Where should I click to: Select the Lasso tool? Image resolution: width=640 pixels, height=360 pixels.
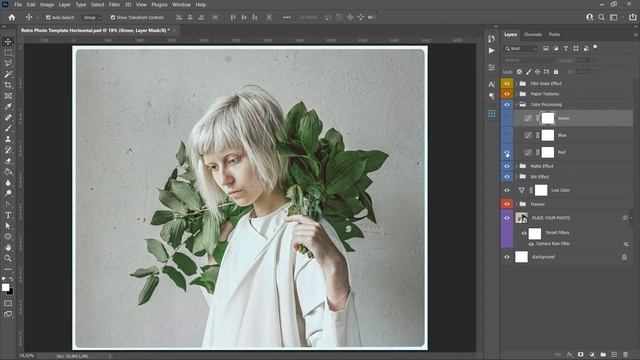tap(8, 63)
